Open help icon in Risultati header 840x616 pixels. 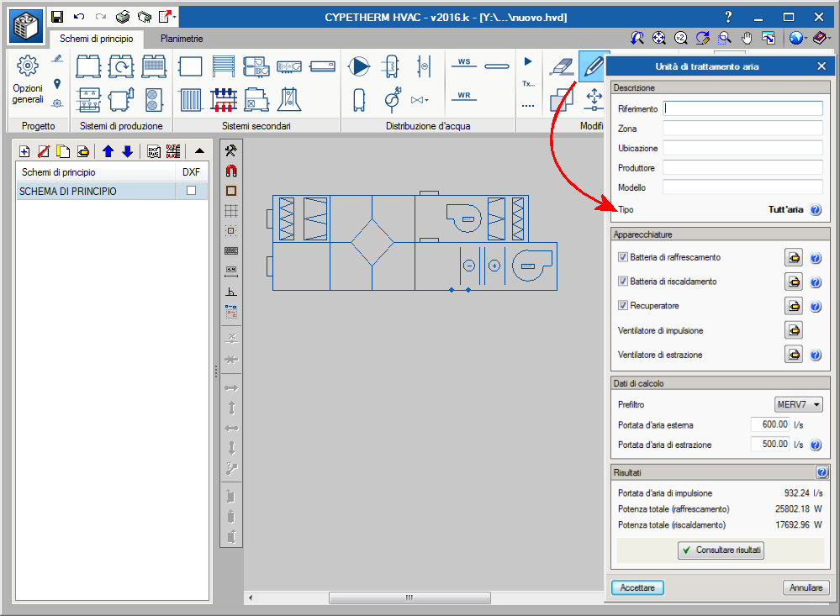pos(822,472)
